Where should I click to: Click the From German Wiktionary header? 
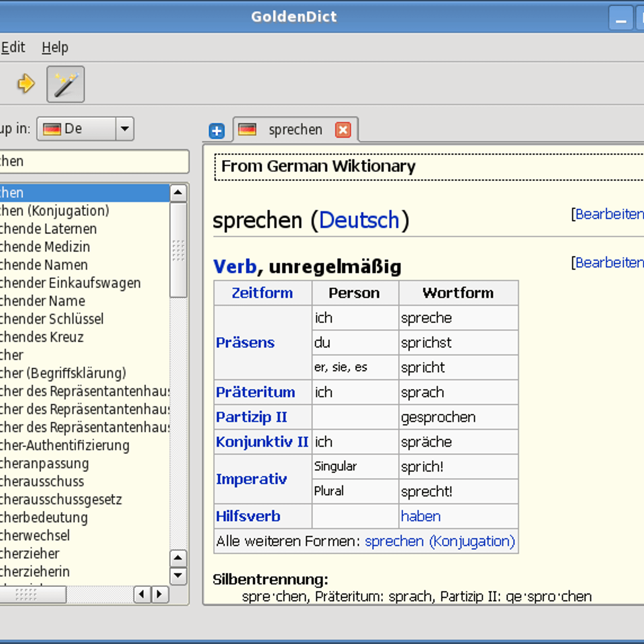click(x=429, y=167)
